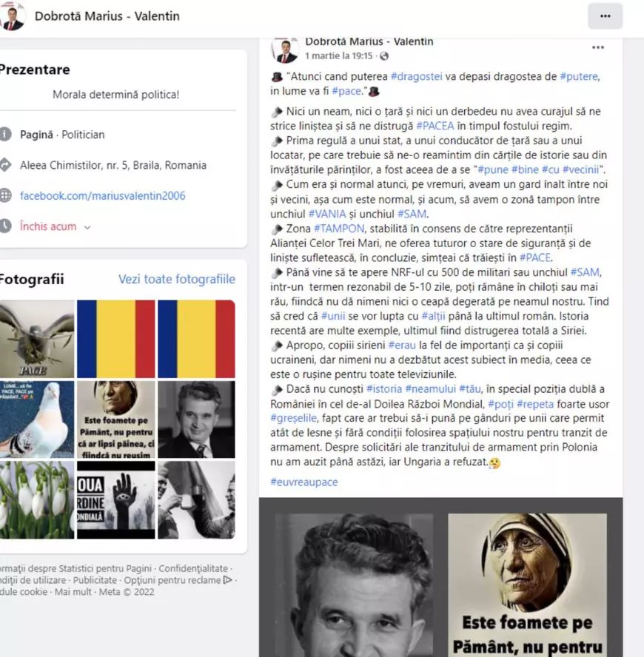644x657 pixels.
Task: Click the AdChoices icon after Opțiuni pentru reclame
Action: 227,580
